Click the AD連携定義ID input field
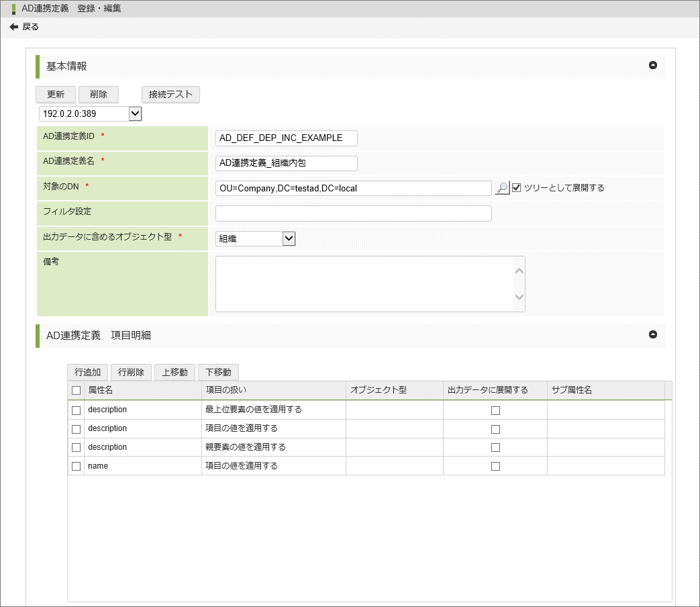This screenshot has height=607, width=700. coord(286,138)
